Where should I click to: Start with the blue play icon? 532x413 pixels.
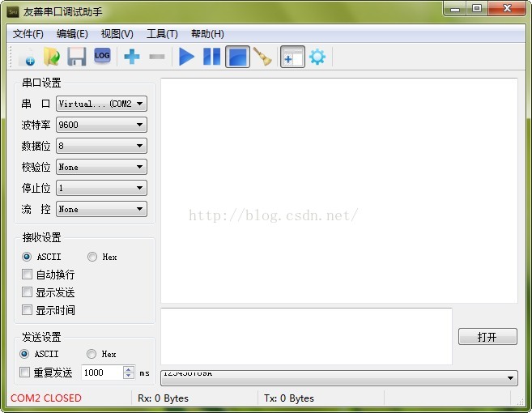click(186, 57)
